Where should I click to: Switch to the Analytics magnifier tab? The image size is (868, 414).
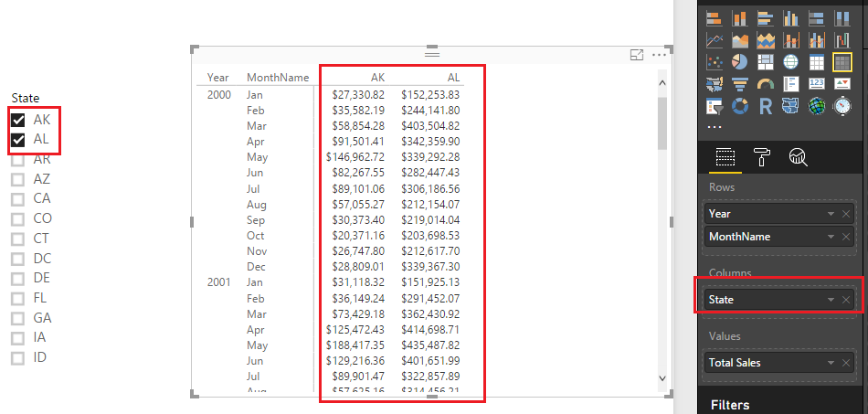coord(798,157)
